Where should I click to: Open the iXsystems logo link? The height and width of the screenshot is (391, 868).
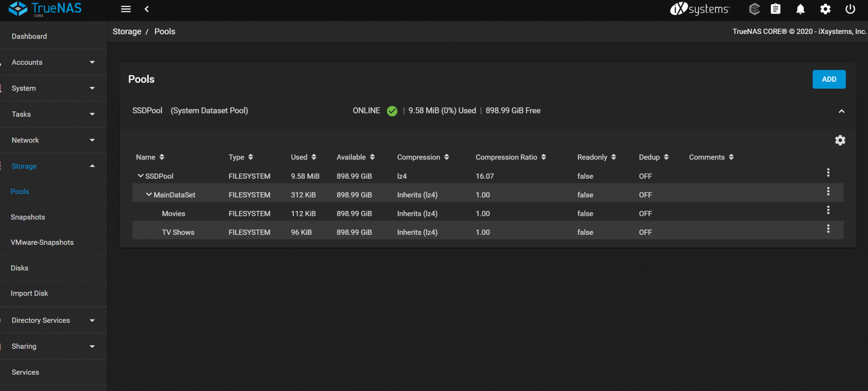[699, 9]
